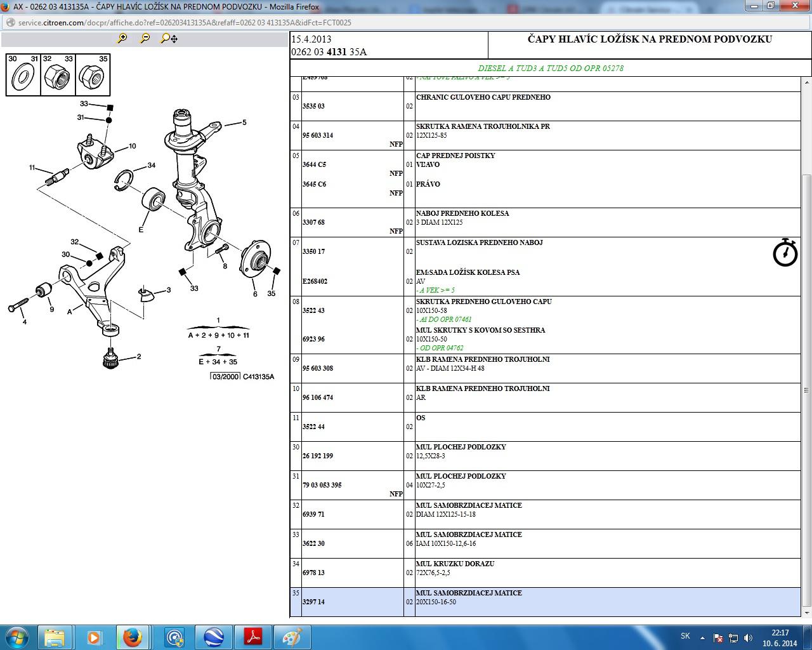Viewport: 812px width, 650px height.
Task: Select part number 95 603 314
Action: pyautogui.click(x=317, y=135)
